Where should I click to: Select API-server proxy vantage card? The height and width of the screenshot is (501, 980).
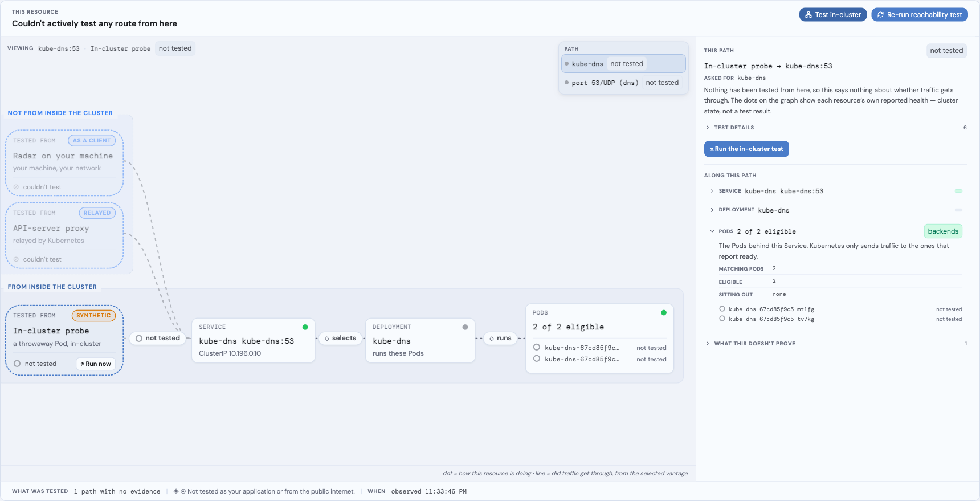point(64,235)
